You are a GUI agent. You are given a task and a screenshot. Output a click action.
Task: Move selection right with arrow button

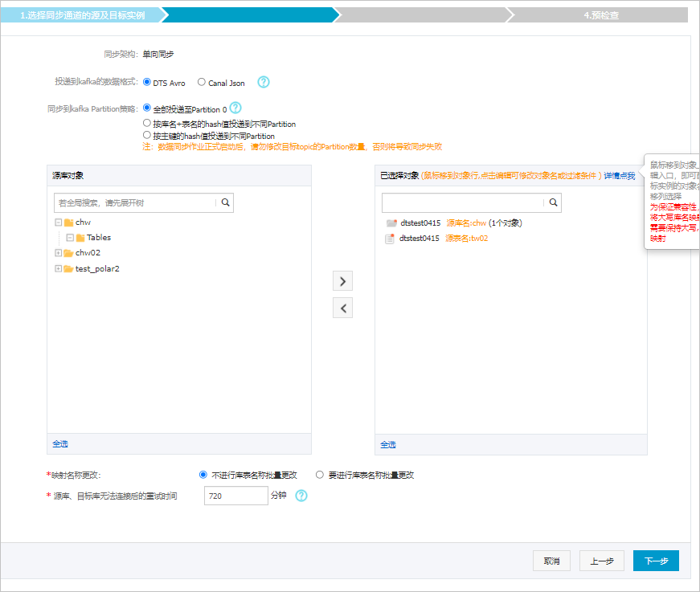click(343, 281)
